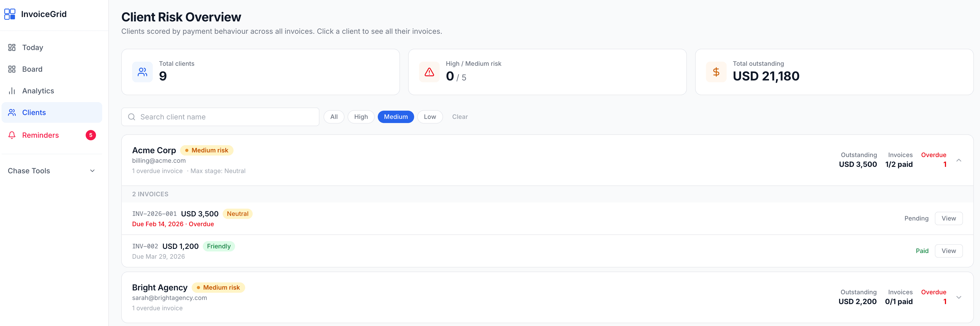Click the High/Medium risk warning triangle icon
The height and width of the screenshot is (326, 980).
pyautogui.click(x=429, y=72)
